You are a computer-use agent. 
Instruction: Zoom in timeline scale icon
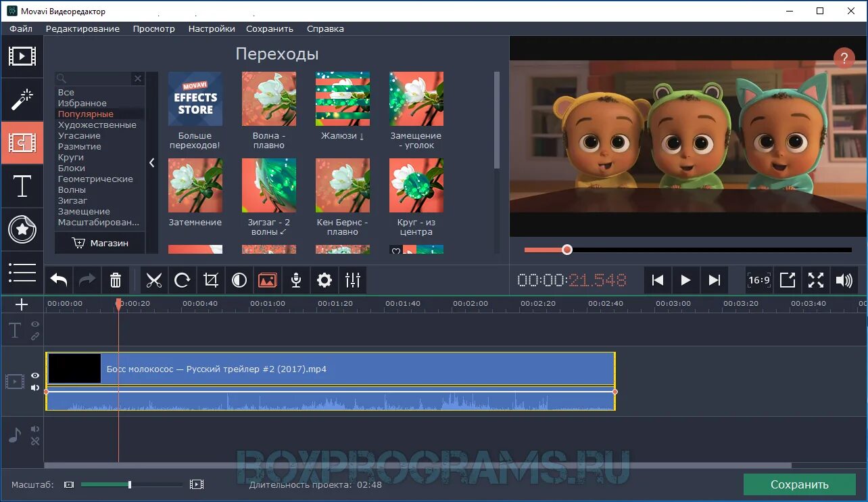point(197,484)
